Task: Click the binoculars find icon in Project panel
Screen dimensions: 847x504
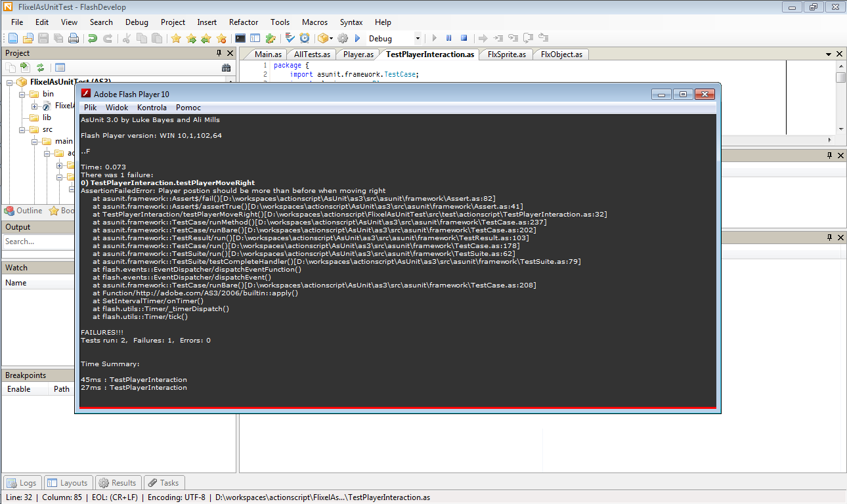Action: 226,68
